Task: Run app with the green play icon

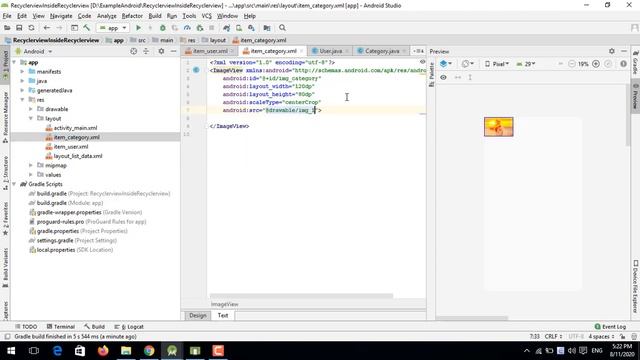Action: (x=138, y=28)
